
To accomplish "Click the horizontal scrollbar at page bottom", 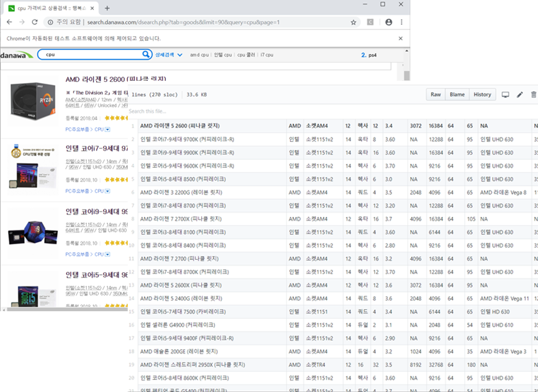I will (x=67, y=309).
